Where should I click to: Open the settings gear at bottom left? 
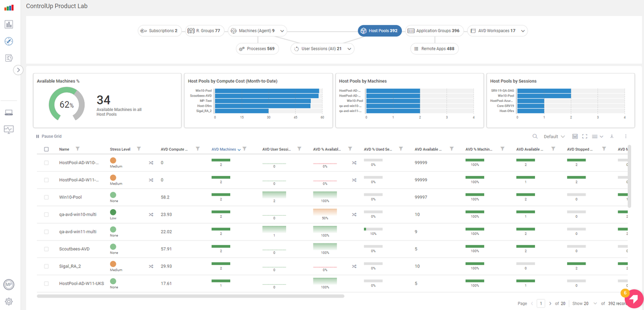(x=9, y=302)
